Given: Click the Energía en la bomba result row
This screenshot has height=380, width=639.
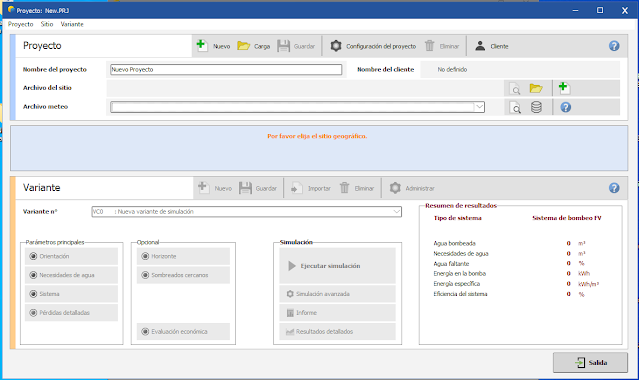Looking at the screenshot, I should point(511,274).
